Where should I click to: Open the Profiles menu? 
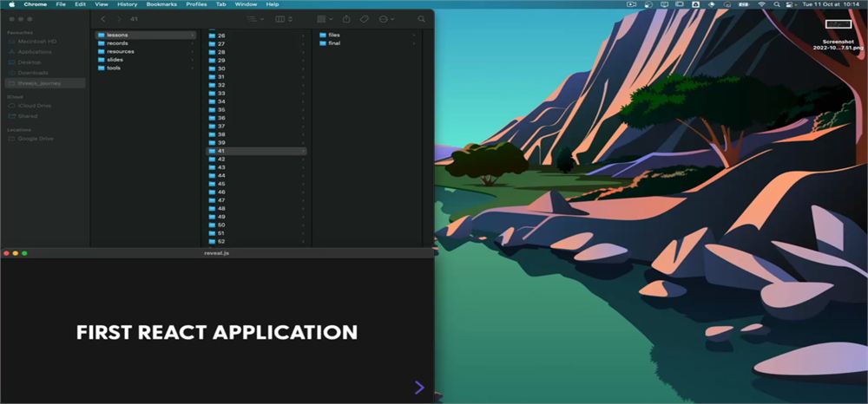click(x=196, y=3)
